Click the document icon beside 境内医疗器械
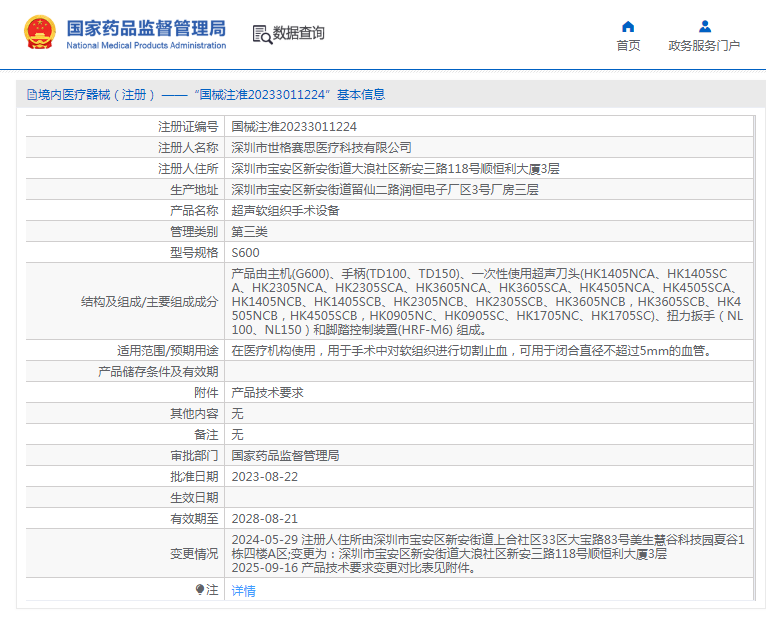This screenshot has width=766, height=617. pyautogui.click(x=32, y=95)
